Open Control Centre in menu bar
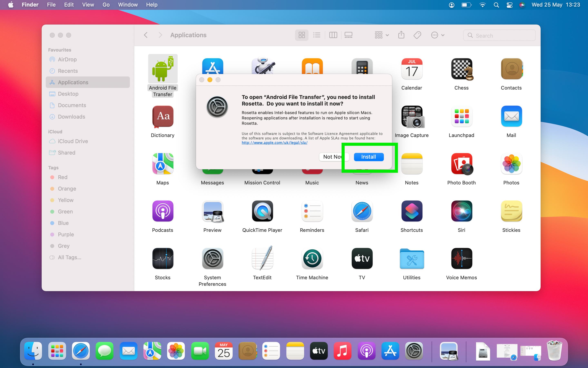 (510, 5)
